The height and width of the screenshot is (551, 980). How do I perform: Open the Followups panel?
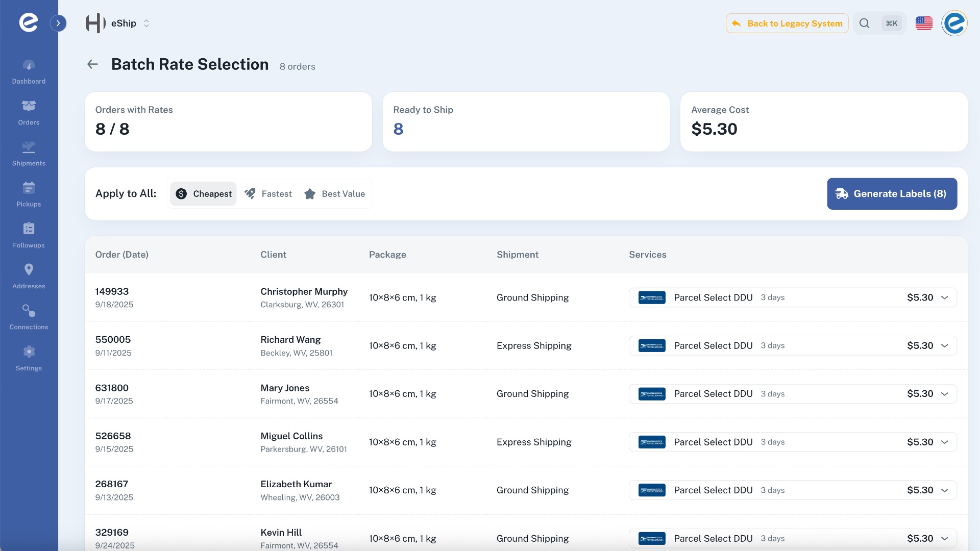(x=29, y=235)
